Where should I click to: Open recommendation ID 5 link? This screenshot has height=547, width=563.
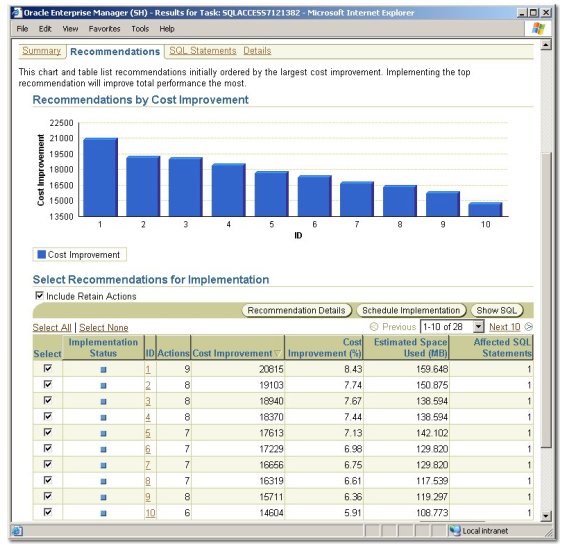tap(148, 433)
